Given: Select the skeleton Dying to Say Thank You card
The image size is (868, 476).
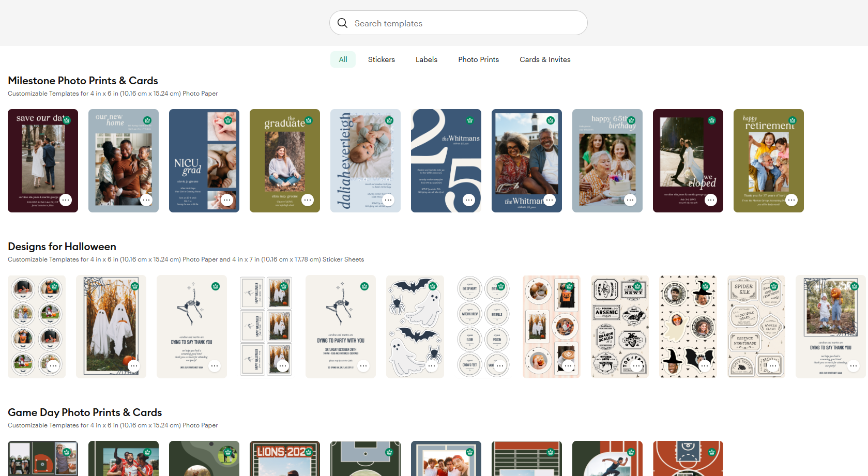Looking at the screenshot, I should [192, 327].
